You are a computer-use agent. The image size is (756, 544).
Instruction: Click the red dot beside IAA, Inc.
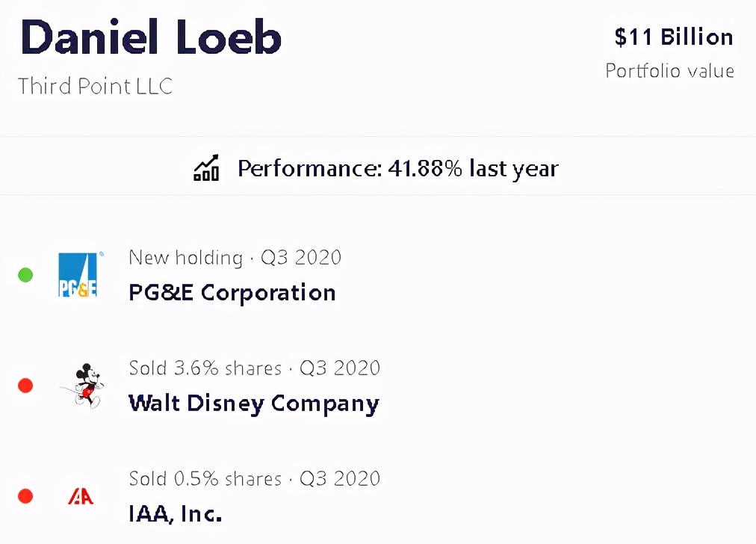tap(25, 496)
